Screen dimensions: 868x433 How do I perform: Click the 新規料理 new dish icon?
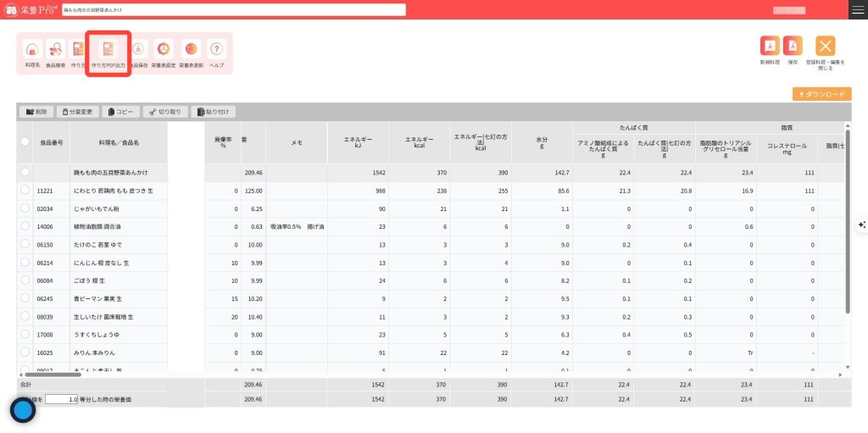pos(770,47)
